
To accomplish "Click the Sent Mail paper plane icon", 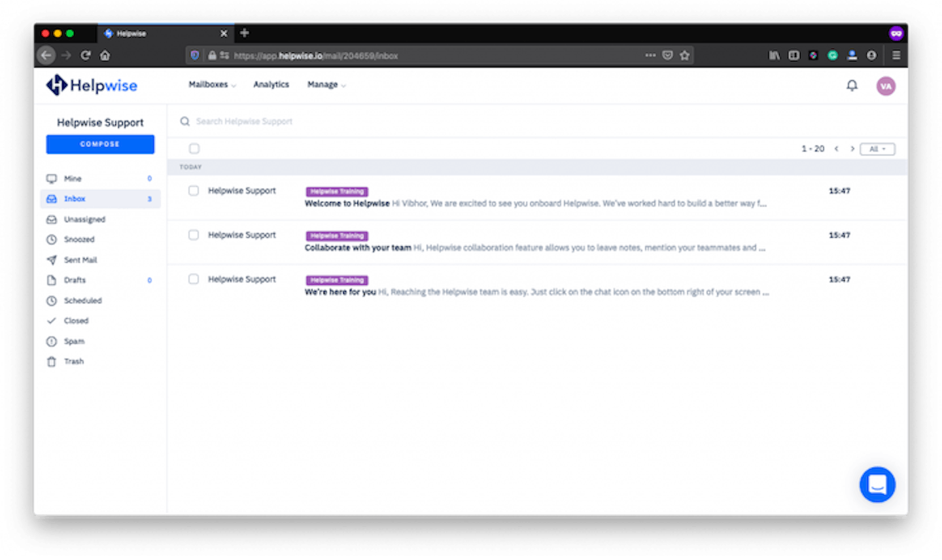I will pyautogui.click(x=52, y=260).
